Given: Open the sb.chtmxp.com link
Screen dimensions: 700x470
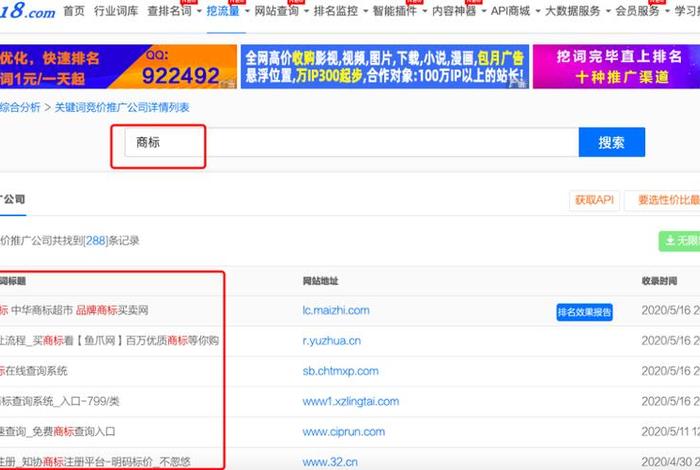Looking at the screenshot, I should pos(341,371).
